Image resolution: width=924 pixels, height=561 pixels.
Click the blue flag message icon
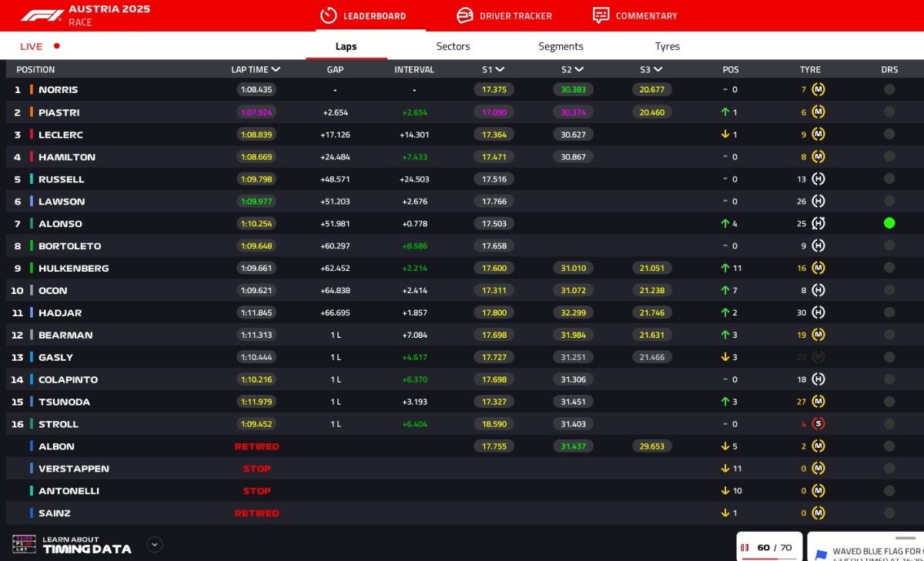[821, 554]
